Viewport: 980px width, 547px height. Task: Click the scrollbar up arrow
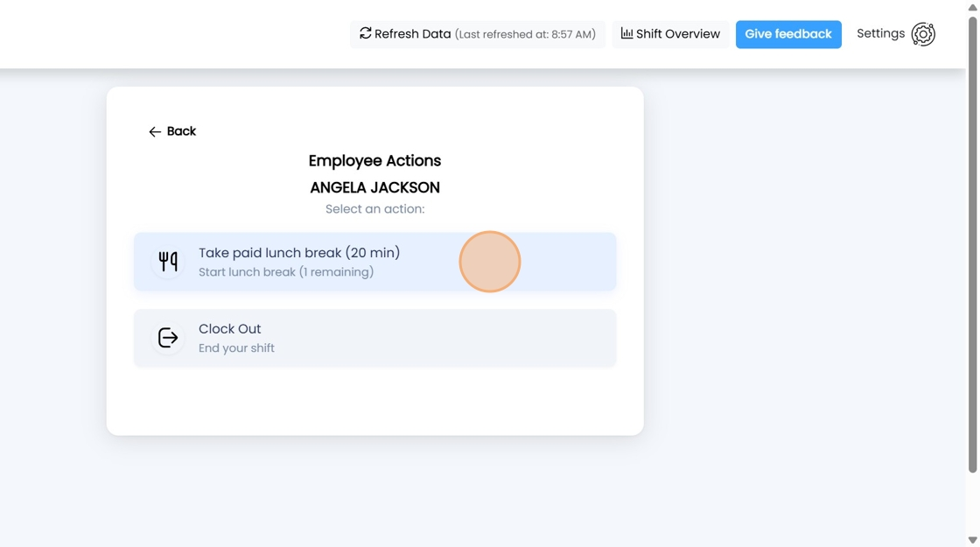coord(972,8)
